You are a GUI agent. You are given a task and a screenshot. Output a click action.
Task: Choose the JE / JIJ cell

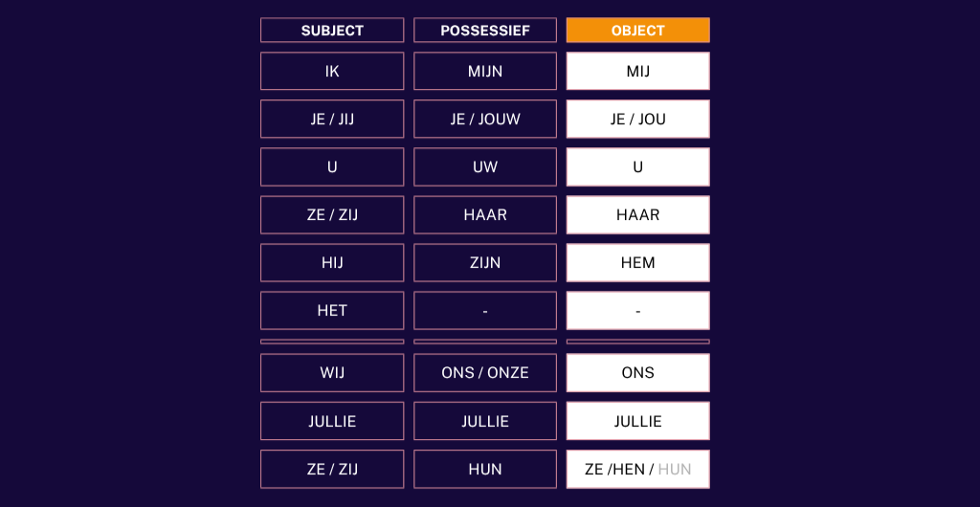click(332, 120)
